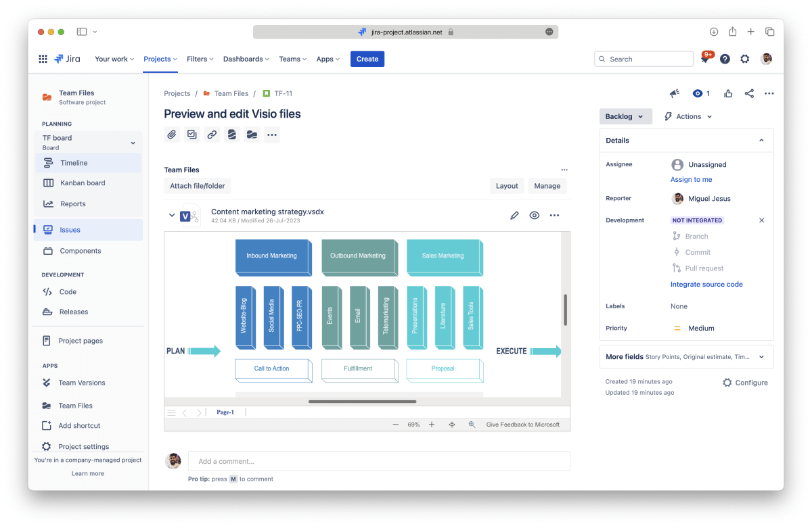The width and height of the screenshot is (812, 528).
Task: Click the Add a comment field
Action: click(379, 461)
